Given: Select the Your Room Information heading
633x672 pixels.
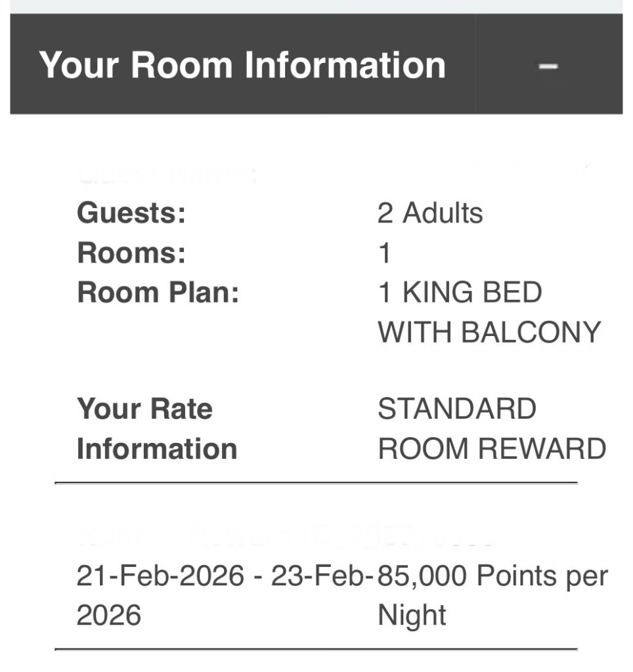Looking at the screenshot, I should tap(242, 65).
